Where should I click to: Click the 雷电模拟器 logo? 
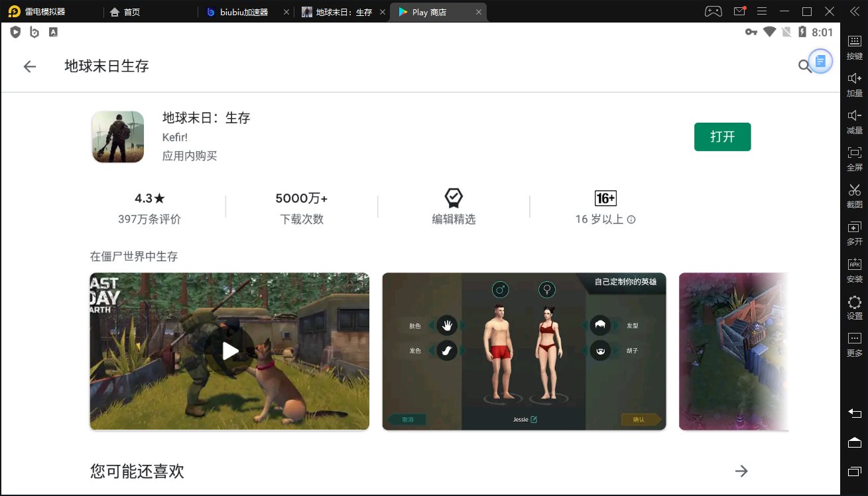point(14,12)
